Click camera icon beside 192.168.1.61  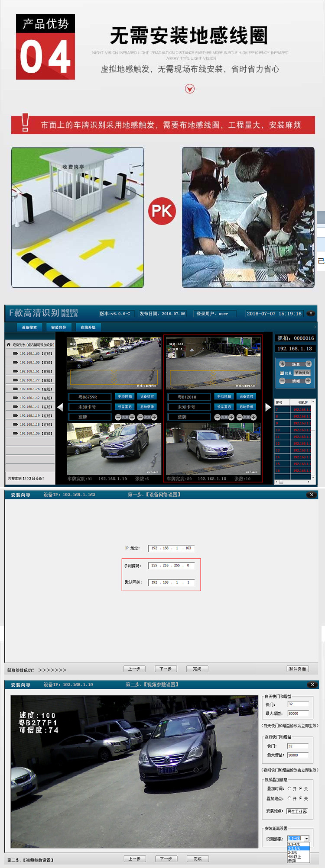point(16,371)
